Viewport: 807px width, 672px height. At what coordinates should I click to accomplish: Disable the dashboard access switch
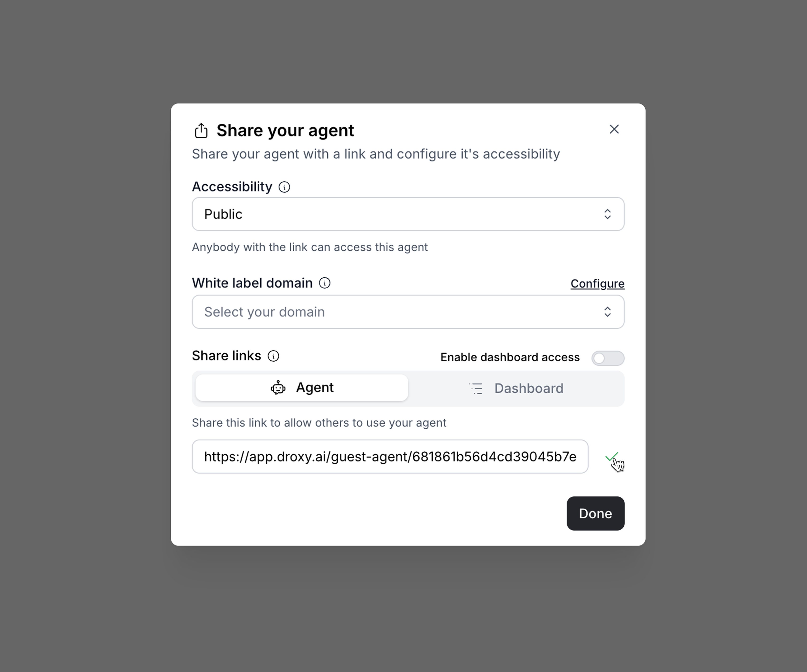608,358
